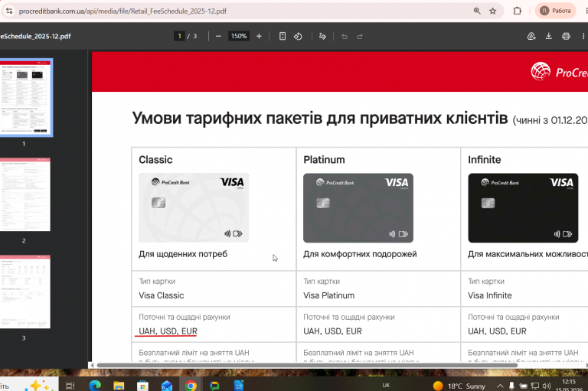Screen dimensions: 588x391
Task: Open Outlook from the taskbar
Action: pyautogui.click(x=166, y=386)
